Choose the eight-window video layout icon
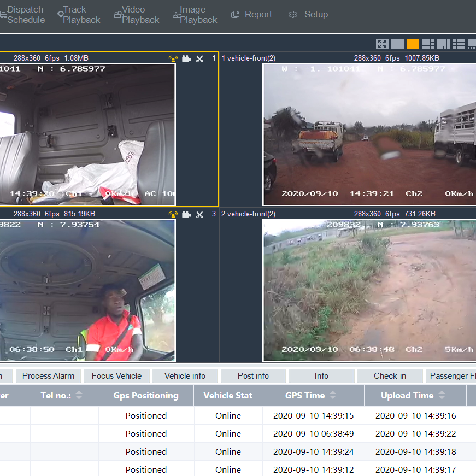This screenshot has height=476, width=476. (443, 44)
